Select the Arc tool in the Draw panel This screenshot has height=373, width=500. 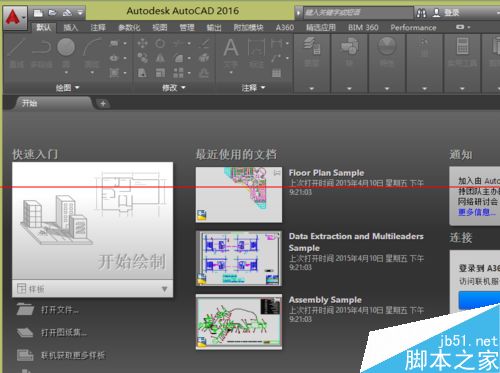coord(92,47)
